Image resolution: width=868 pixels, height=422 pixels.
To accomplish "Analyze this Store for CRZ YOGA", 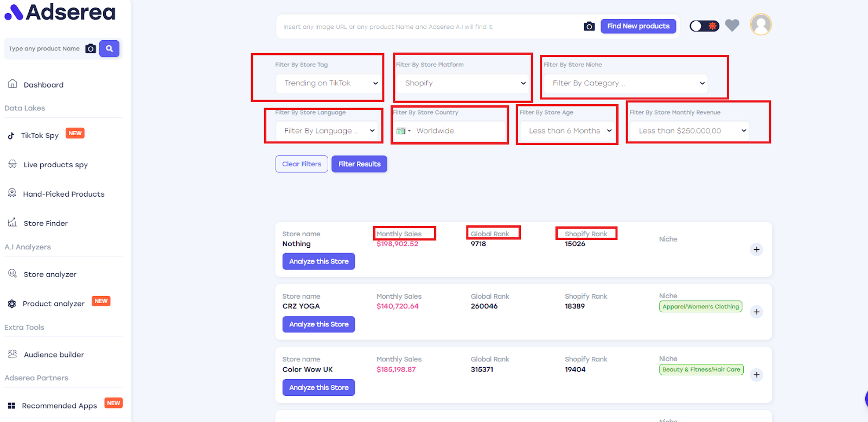I will [319, 324].
